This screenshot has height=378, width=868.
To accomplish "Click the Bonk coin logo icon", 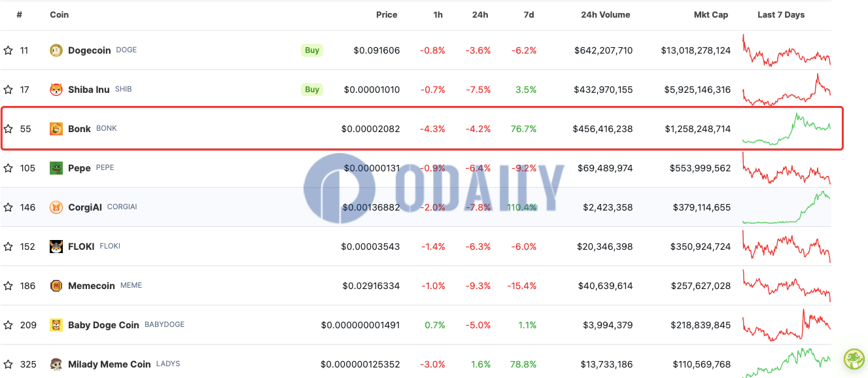I will tap(56, 129).
